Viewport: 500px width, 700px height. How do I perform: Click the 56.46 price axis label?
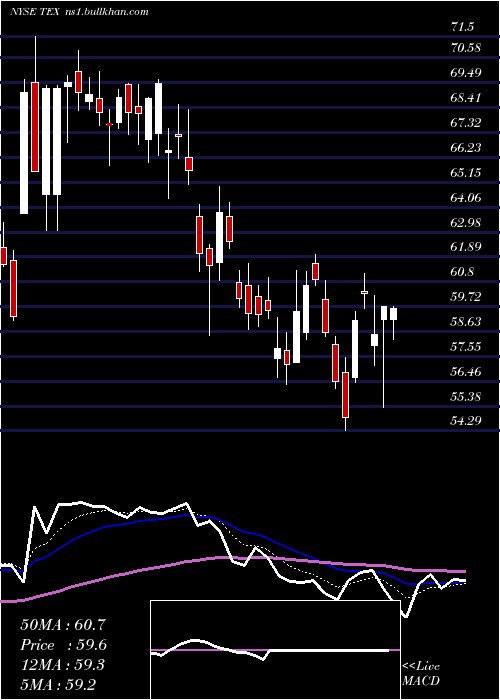tap(466, 372)
